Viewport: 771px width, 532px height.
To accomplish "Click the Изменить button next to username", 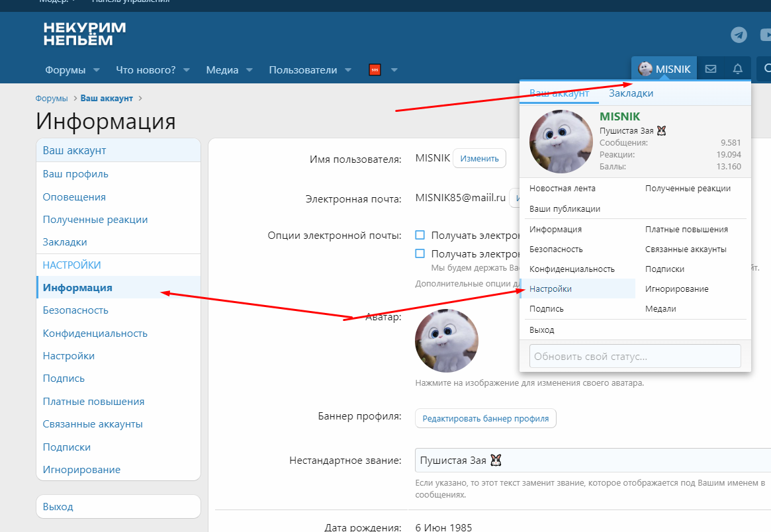I will click(x=479, y=158).
